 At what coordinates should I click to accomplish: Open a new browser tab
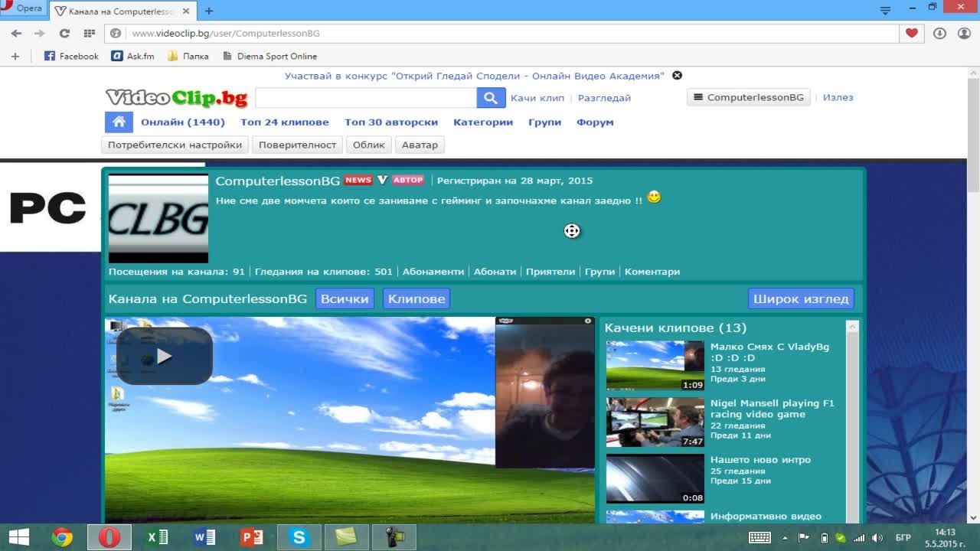[208, 11]
